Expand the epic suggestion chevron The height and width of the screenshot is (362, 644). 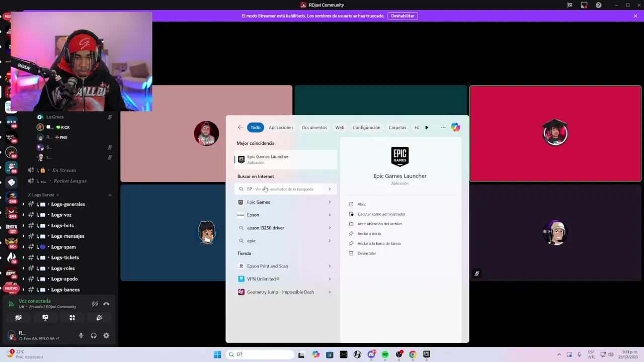(x=330, y=241)
